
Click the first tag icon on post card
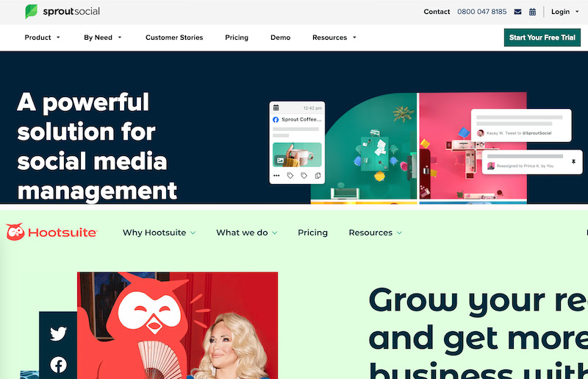(290, 175)
